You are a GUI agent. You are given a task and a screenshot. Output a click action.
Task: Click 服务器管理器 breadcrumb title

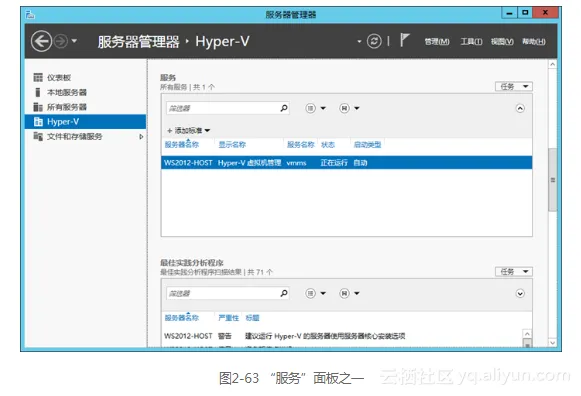[x=138, y=41]
